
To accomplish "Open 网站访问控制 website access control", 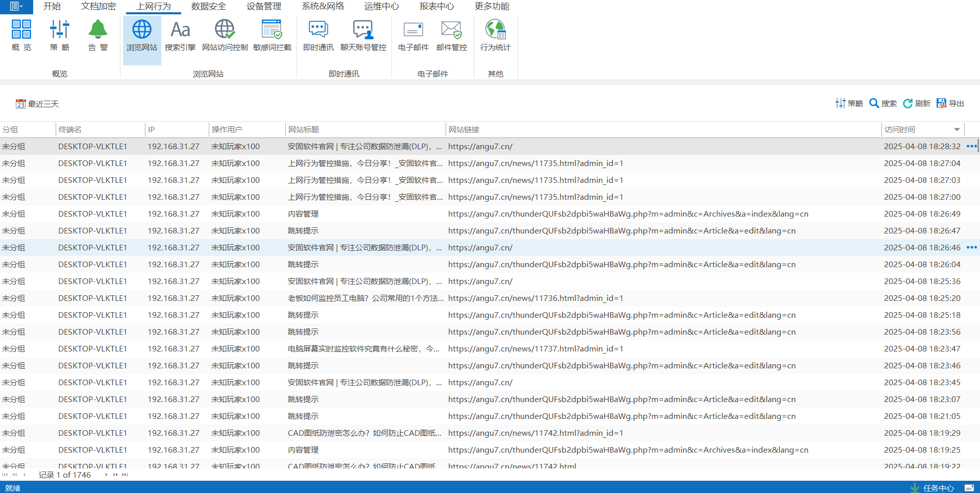I will [x=225, y=36].
